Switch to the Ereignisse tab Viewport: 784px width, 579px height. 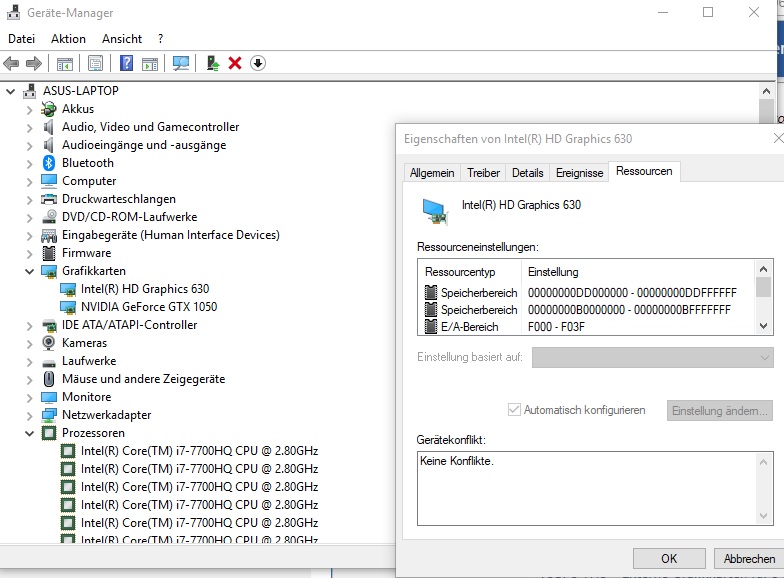coord(580,172)
